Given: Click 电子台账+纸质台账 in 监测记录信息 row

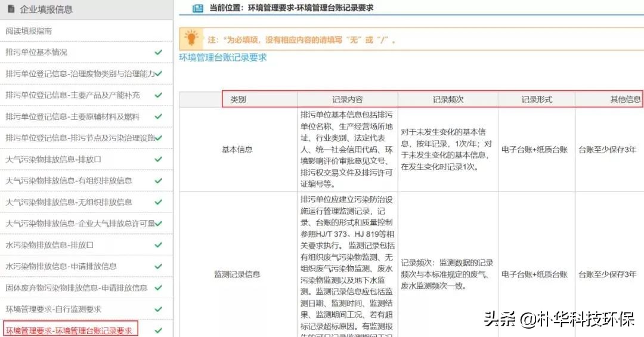Looking at the screenshot, I should coord(534,274).
